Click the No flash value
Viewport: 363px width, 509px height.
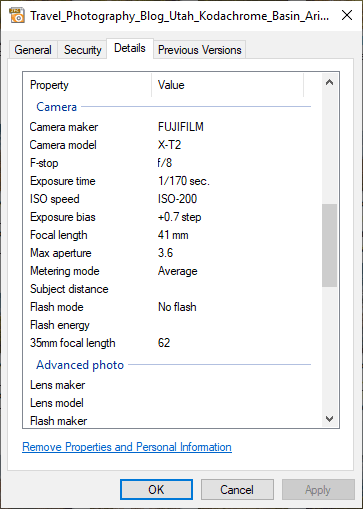[177, 307]
